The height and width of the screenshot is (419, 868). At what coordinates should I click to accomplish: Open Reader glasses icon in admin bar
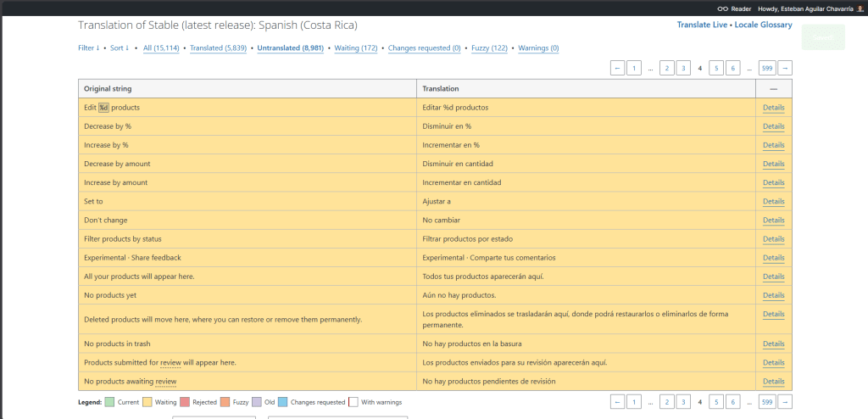(x=722, y=8)
